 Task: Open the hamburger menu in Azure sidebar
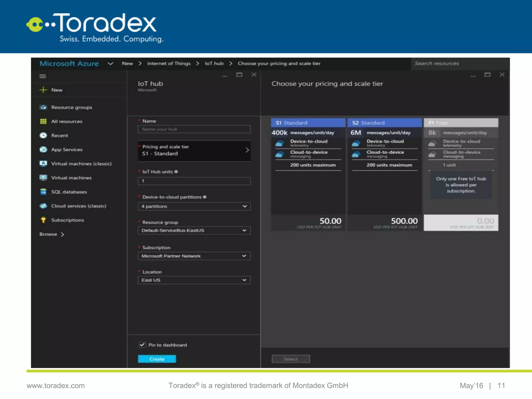(43, 76)
